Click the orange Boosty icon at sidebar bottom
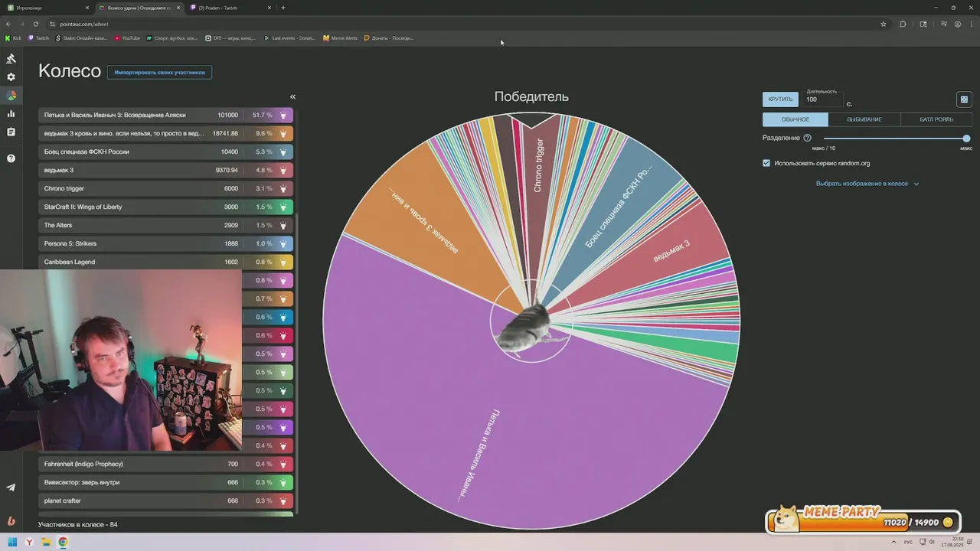 tap(11, 521)
